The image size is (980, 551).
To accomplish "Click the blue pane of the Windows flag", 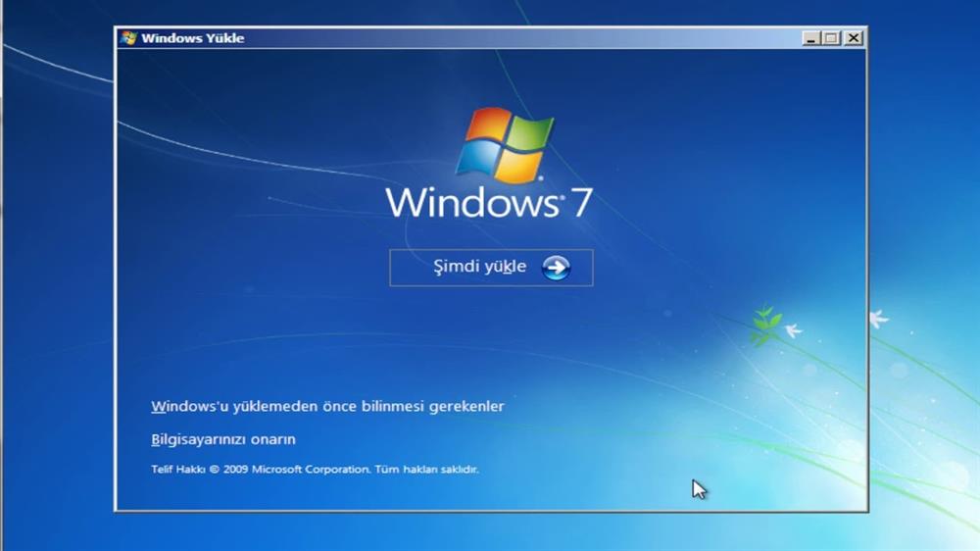I will [x=477, y=161].
